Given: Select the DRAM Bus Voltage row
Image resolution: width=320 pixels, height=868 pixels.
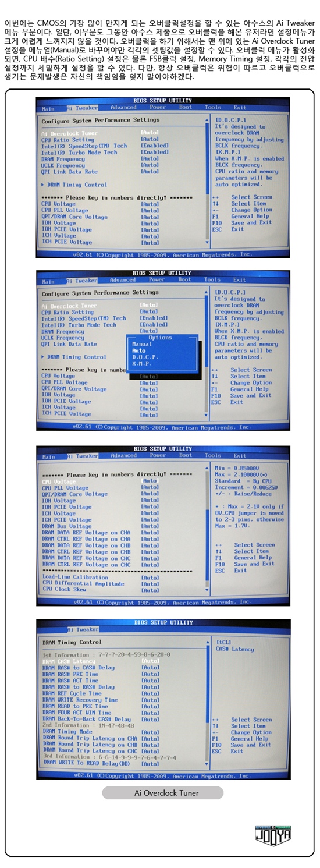Looking at the screenshot, I should (100, 526).
